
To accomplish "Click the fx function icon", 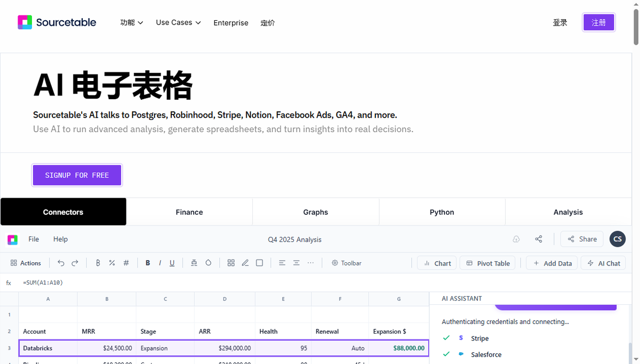I will [9, 283].
